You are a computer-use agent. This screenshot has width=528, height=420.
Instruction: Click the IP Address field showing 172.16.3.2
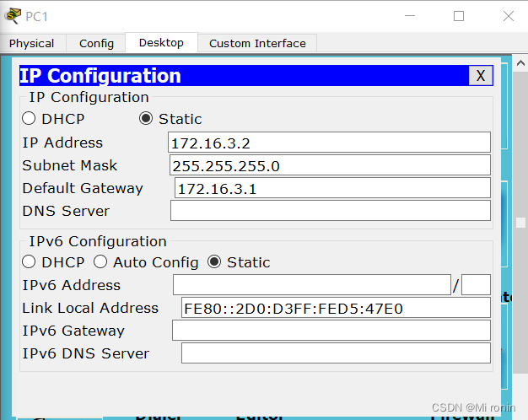pos(329,143)
